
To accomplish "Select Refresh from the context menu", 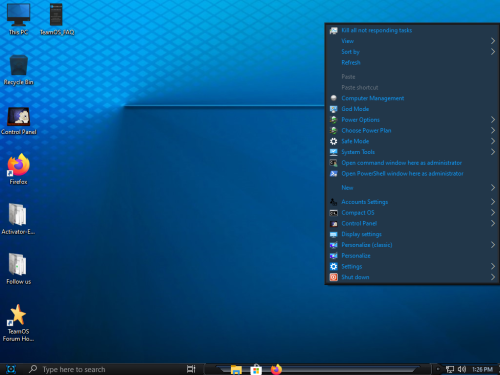I will coord(412,62).
